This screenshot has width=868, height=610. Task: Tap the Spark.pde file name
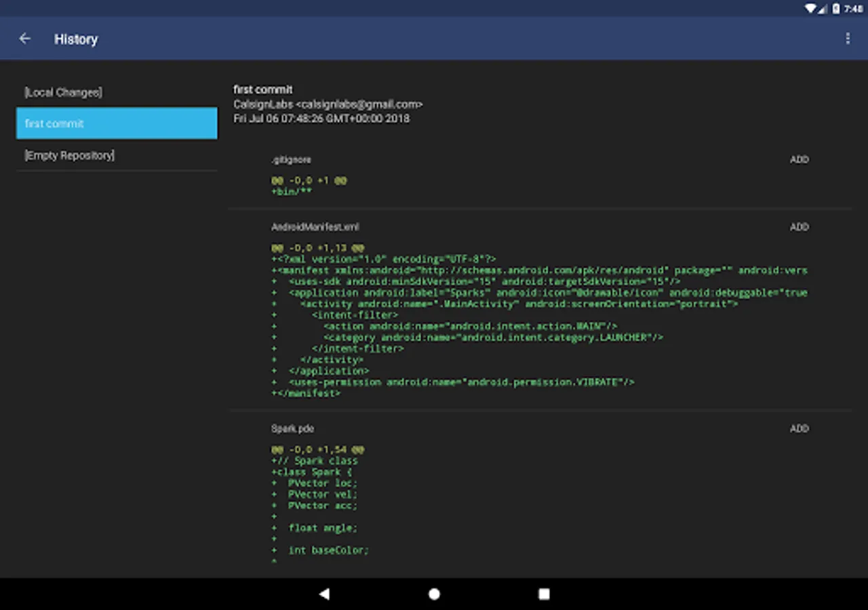point(292,428)
